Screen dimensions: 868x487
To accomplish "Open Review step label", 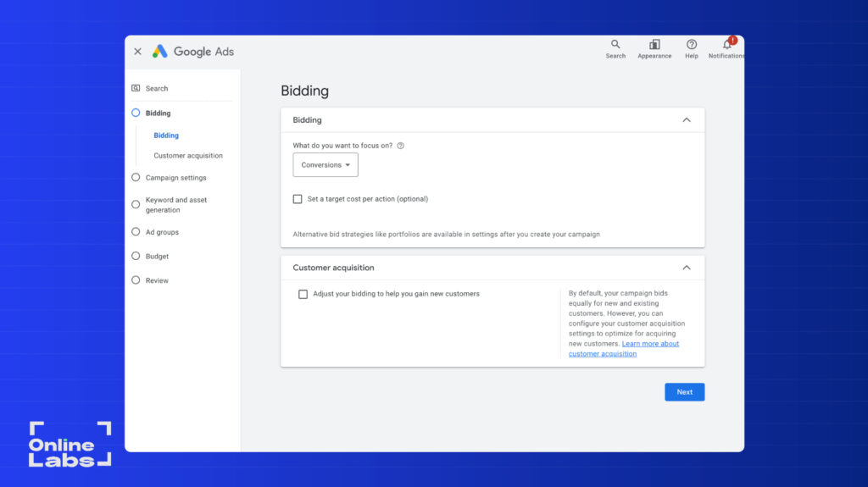I will pyautogui.click(x=157, y=280).
